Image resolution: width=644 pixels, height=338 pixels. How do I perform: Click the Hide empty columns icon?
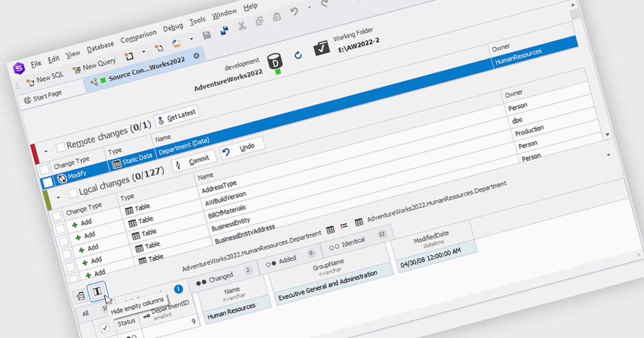coord(97,290)
